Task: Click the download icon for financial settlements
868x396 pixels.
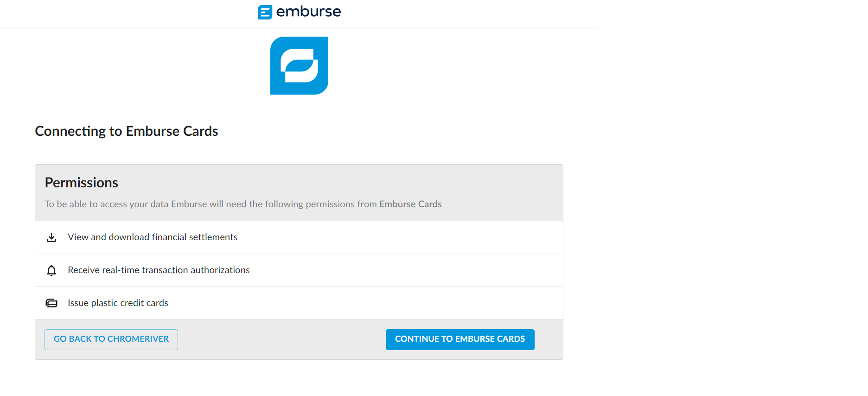Action: click(51, 237)
